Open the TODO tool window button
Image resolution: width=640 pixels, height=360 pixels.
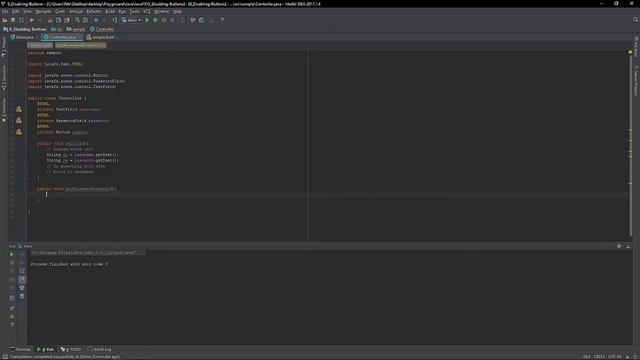tap(71, 349)
